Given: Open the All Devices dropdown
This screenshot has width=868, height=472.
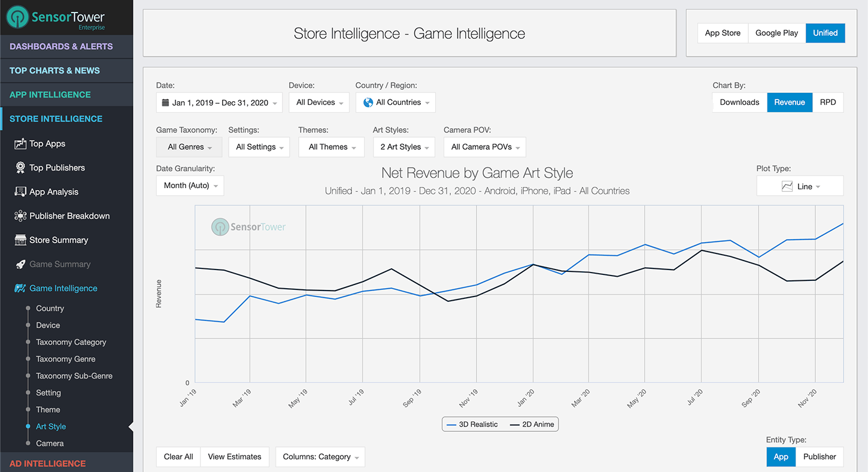Looking at the screenshot, I should [318, 102].
